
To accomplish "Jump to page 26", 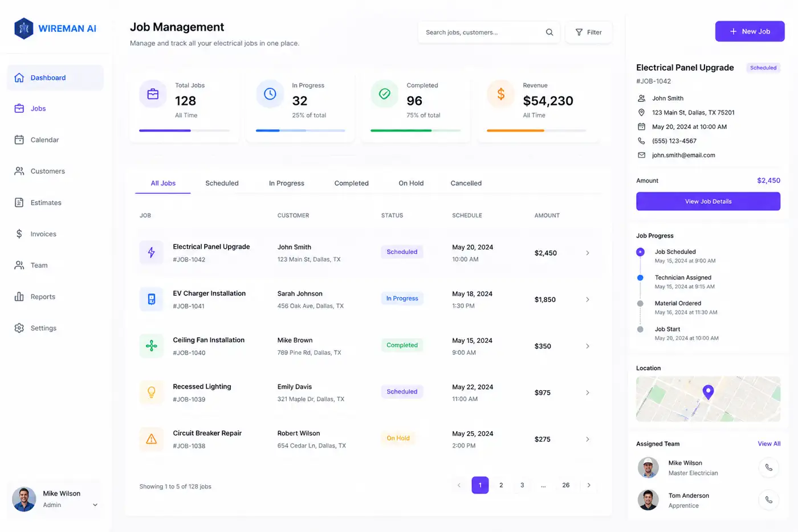I will click(565, 485).
